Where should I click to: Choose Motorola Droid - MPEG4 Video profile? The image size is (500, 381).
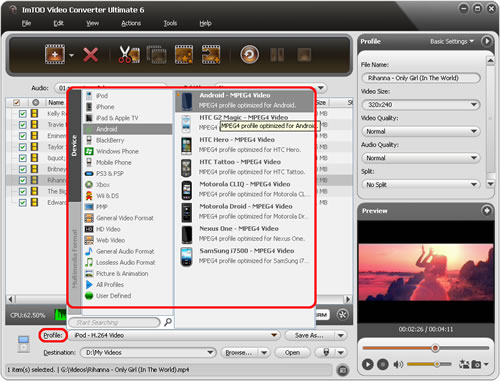coord(245,211)
